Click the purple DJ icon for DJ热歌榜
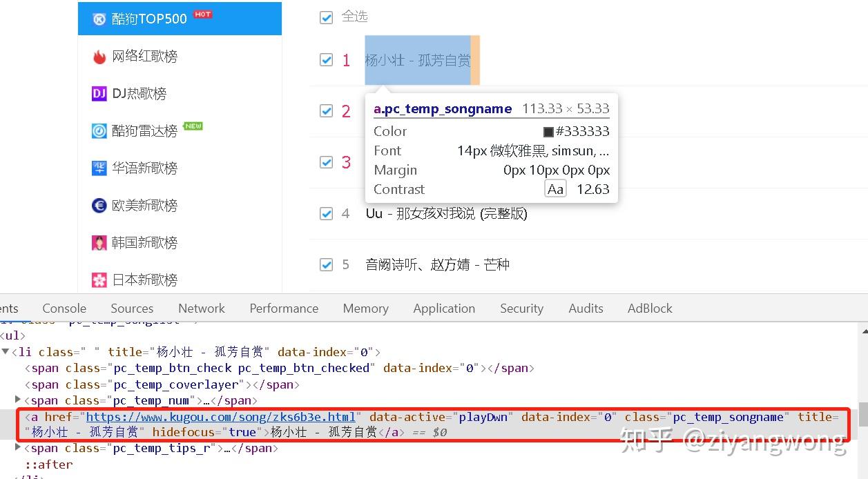The width and height of the screenshot is (868, 479). (x=99, y=93)
